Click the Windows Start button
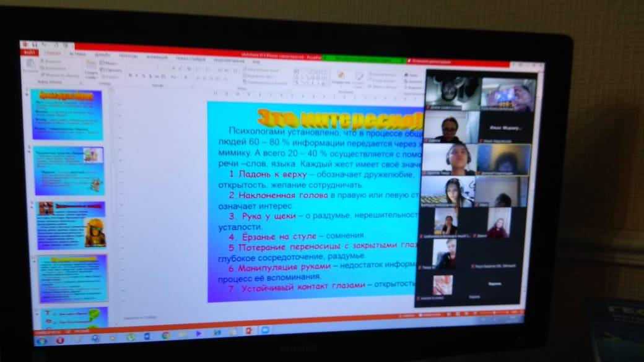The image size is (644, 362). coord(41,341)
